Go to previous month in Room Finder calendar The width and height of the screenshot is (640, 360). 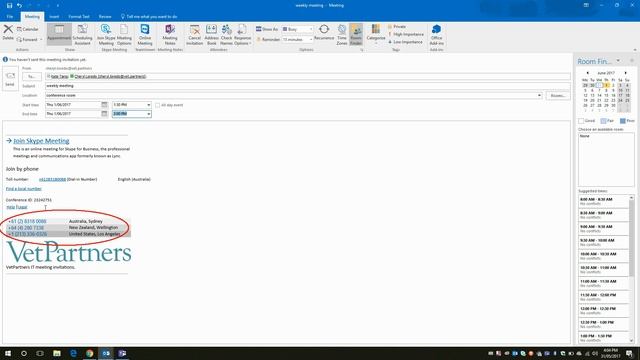click(x=587, y=73)
